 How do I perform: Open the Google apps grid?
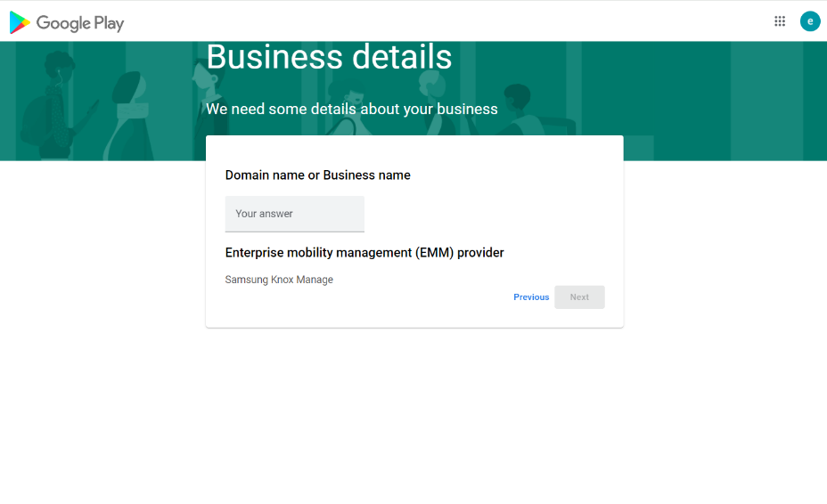pyautogui.click(x=780, y=21)
